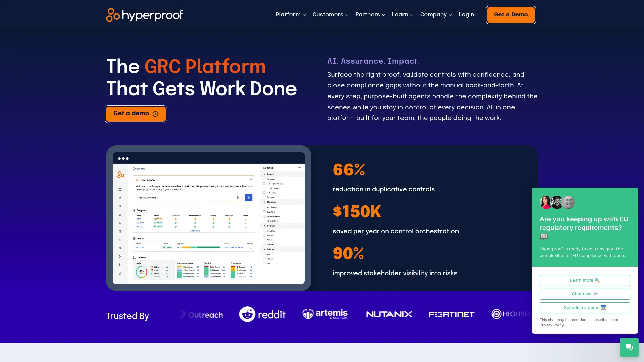Viewport: 644px width, 362px height.
Task: Expand See 2 more programs
Action: pyautogui.click(x=194, y=231)
